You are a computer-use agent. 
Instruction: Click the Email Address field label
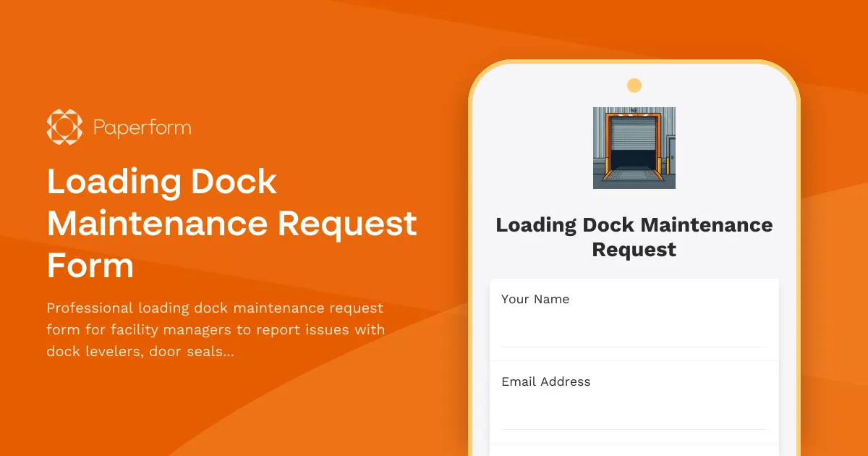546,381
